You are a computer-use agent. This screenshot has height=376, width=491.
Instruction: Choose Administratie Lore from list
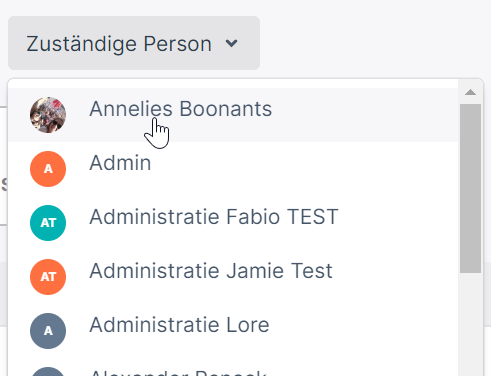click(233, 331)
